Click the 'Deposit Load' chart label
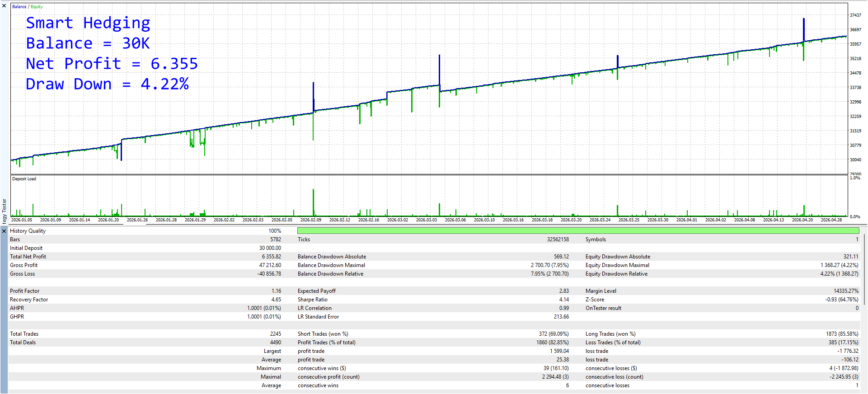This screenshot has height=394, width=868. click(x=24, y=179)
